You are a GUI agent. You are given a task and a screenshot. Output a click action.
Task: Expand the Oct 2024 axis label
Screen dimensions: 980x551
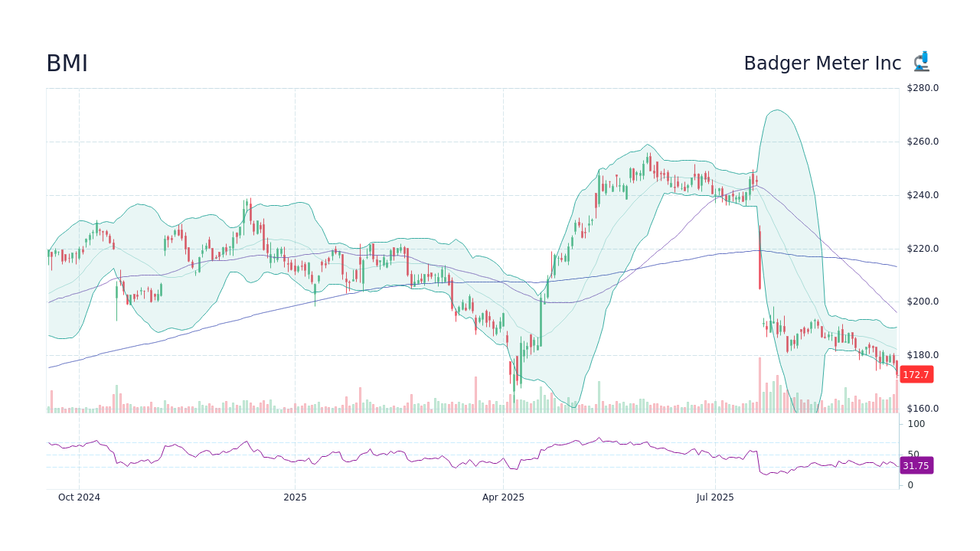pos(79,497)
